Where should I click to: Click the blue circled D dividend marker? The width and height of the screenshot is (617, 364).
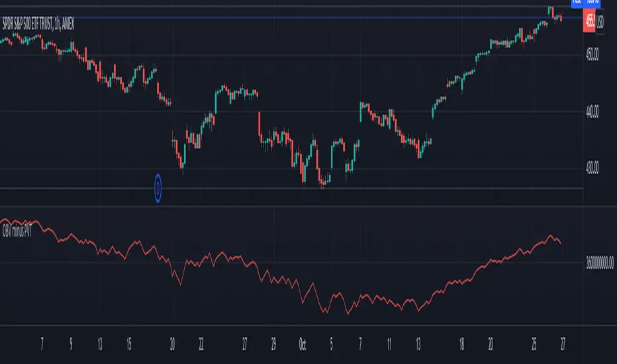point(158,189)
